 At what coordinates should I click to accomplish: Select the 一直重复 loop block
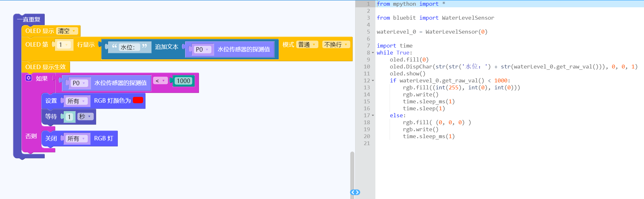(29, 19)
